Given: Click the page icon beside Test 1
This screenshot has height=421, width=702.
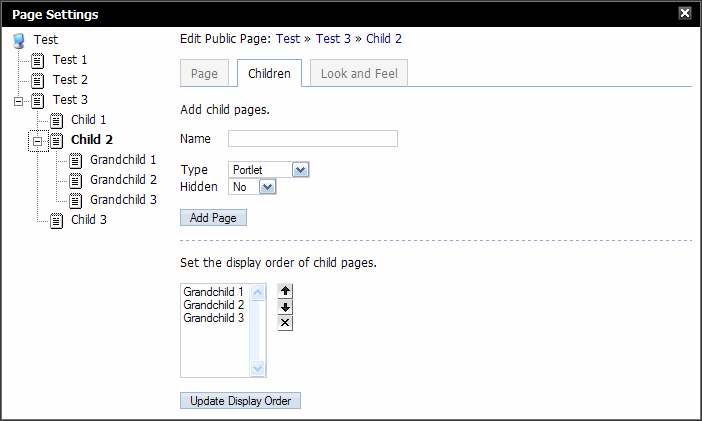Looking at the screenshot, I should click(38, 60).
